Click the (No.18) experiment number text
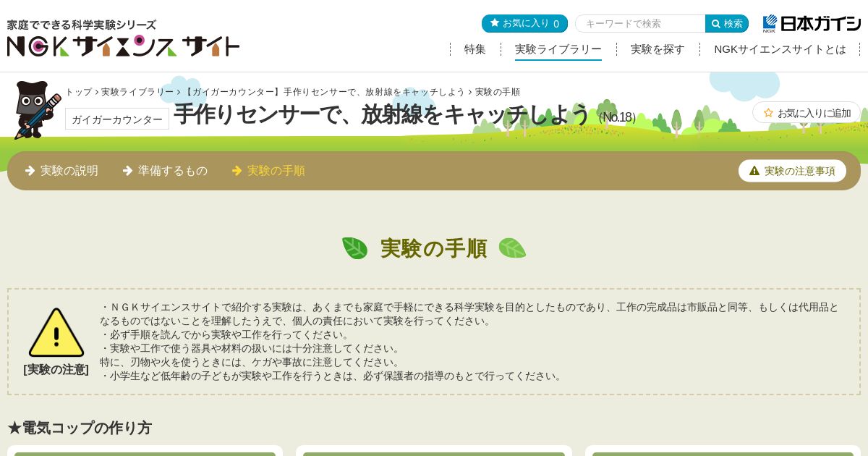868x456 pixels. (617, 117)
